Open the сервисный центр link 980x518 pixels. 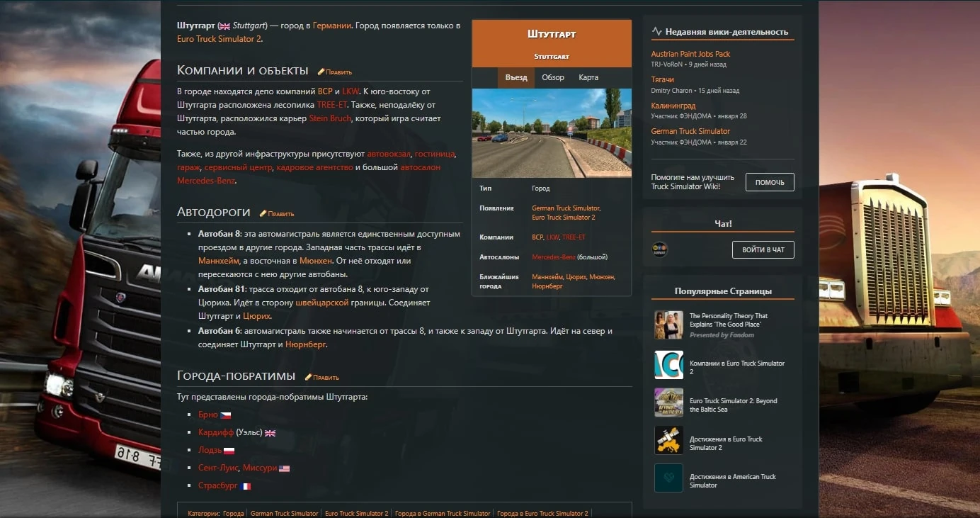pyautogui.click(x=238, y=167)
